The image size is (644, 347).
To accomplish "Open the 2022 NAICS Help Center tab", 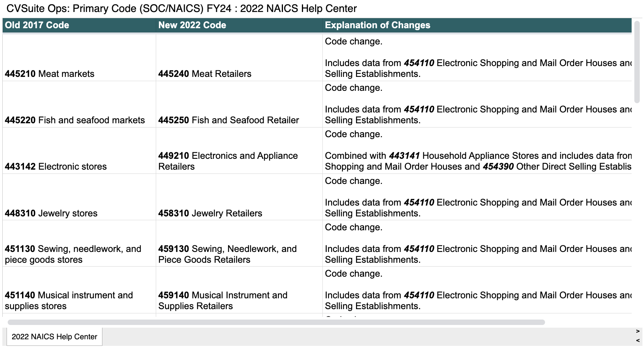I will pos(55,337).
